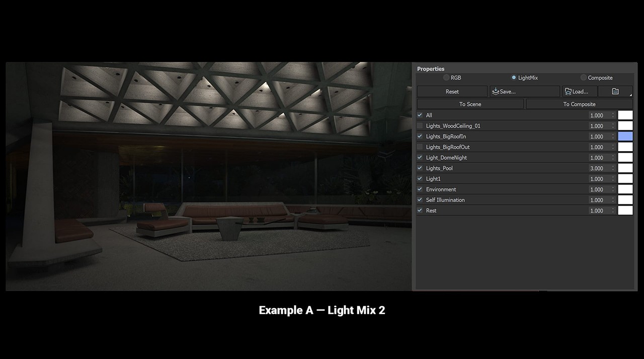Enable the Lights_BigRoofOut checkbox
The height and width of the screenshot is (359, 644).
420,147
